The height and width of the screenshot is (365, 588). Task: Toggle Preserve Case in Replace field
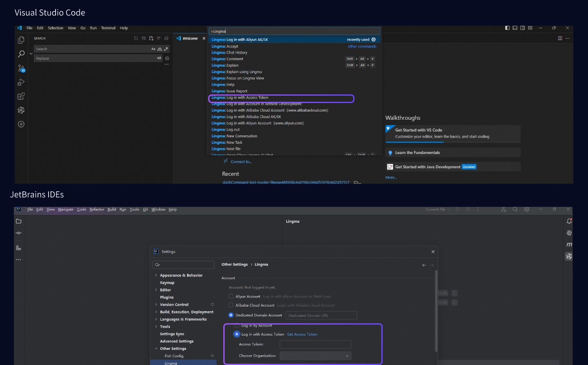159,58
